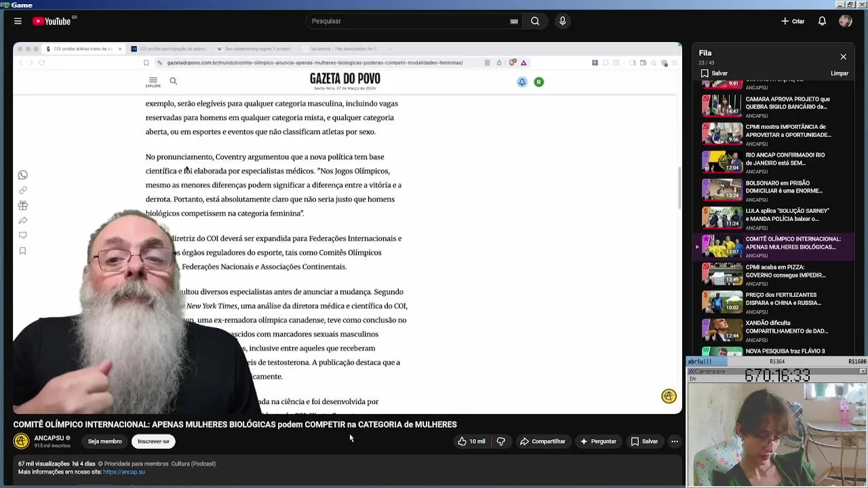This screenshot has width=868, height=488.
Task: Play queue video LULA aplica SOLUÇÃO SARNEY
Action: pyautogui.click(x=773, y=218)
